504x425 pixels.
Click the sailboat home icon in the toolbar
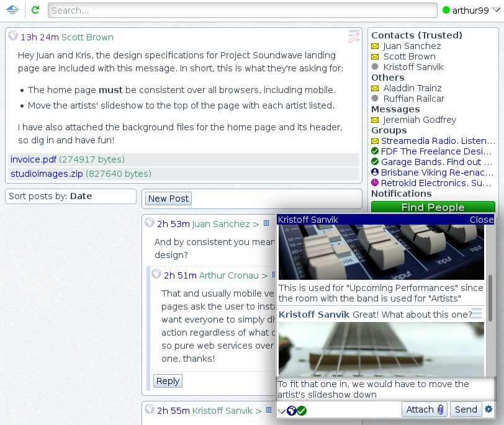(x=12, y=9)
